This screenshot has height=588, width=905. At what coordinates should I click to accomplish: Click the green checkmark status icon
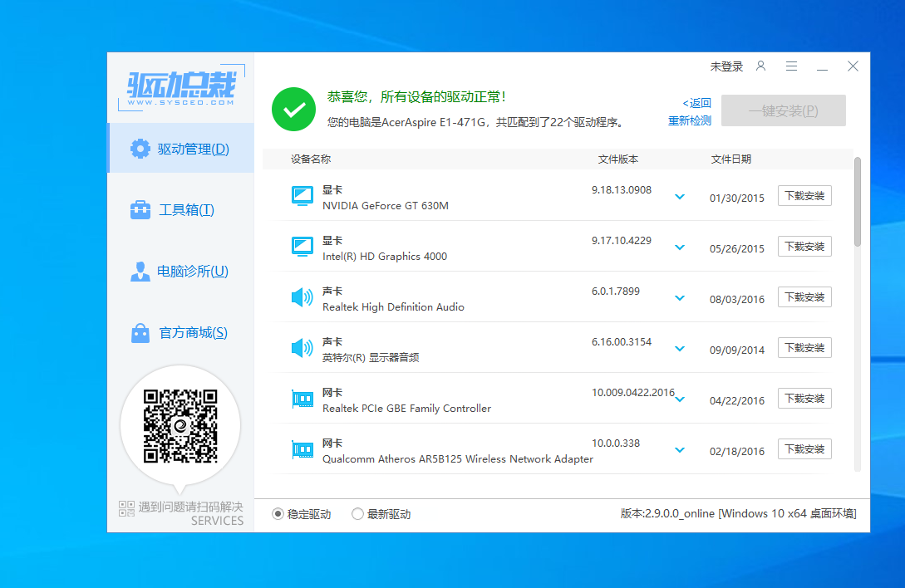click(293, 110)
